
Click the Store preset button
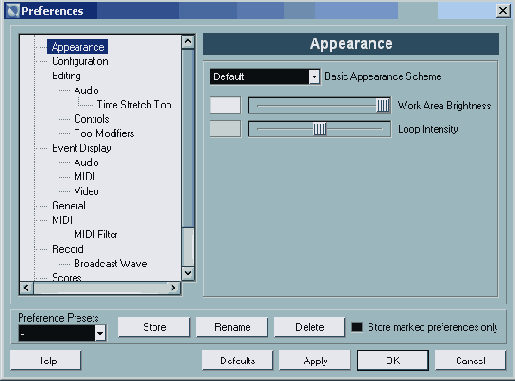[154, 327]
